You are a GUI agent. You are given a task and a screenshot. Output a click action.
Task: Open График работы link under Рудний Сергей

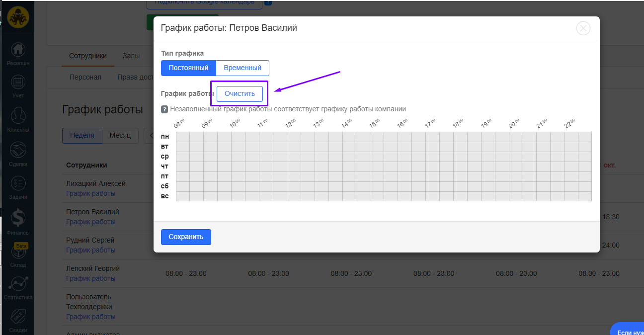point(90,250)
